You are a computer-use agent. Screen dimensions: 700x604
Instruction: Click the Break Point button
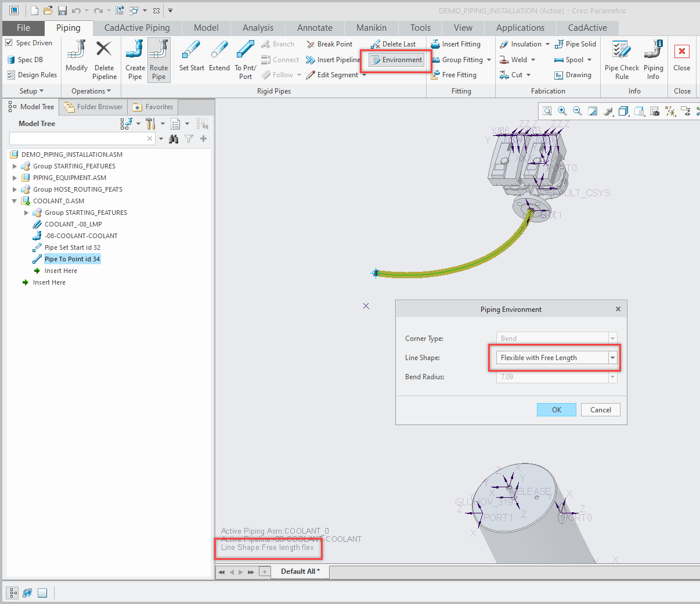(329, 44)
